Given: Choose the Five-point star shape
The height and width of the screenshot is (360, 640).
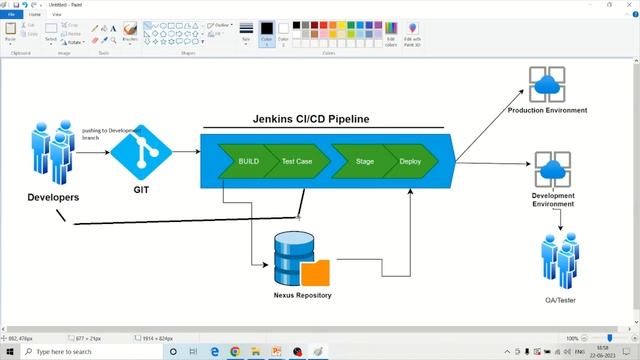Looking at the screenshot, I should click(x=163, y=42).
